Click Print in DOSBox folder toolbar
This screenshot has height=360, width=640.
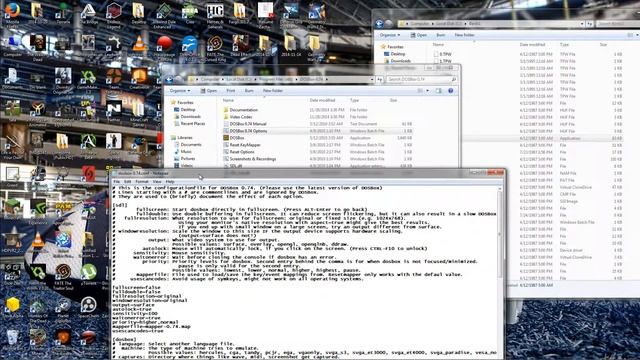pyautogui.click(x=231, y=91)
